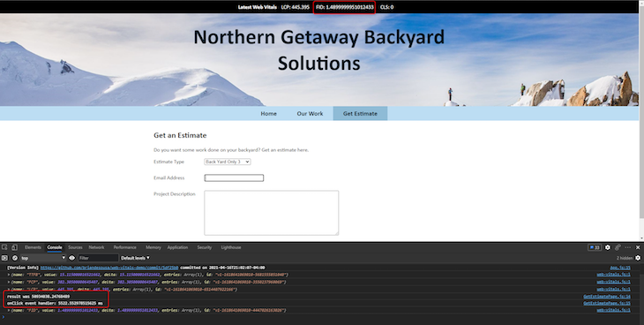Click the 'LCP: 445.395' vitals value
The height and width of the screenshot is (325, 644).
click(296, 7)
